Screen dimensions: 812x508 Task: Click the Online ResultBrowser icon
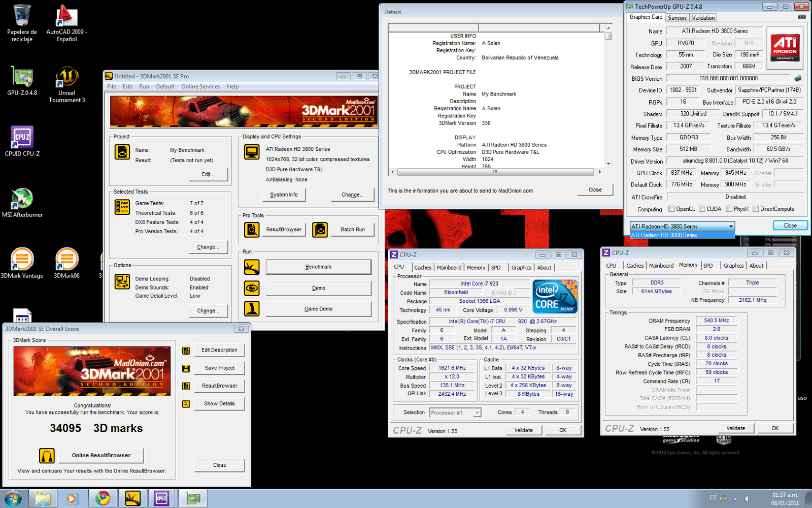click(x=47, y=456)
